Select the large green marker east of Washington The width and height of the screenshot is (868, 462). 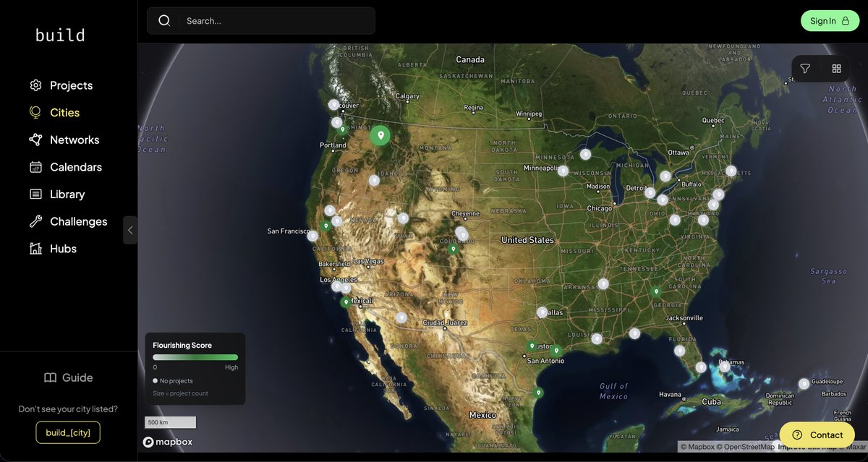tap(380, 135)
